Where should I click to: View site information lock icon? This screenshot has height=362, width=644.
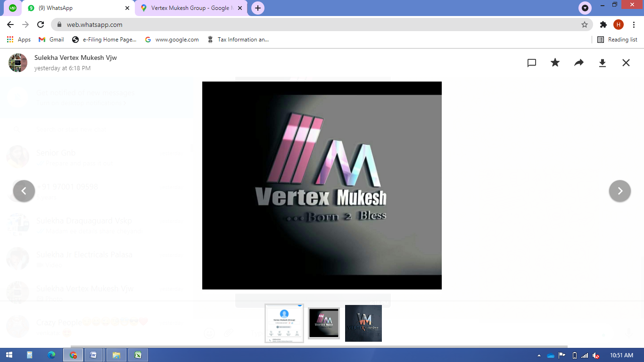point(59,25)
